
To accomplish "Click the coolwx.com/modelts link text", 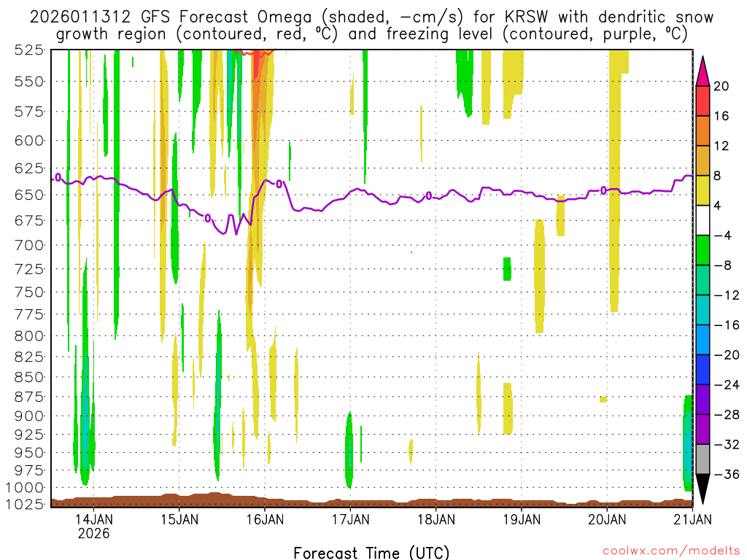I will (671, 551).
